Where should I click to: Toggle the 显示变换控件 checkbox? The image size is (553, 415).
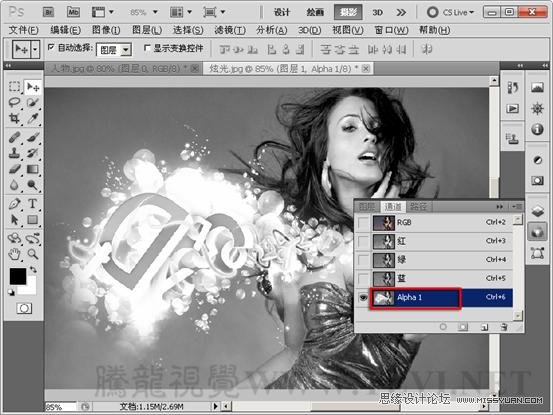147,48
